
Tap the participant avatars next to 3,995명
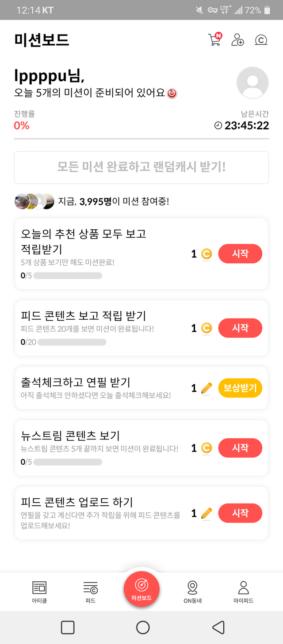coord(34,201)
